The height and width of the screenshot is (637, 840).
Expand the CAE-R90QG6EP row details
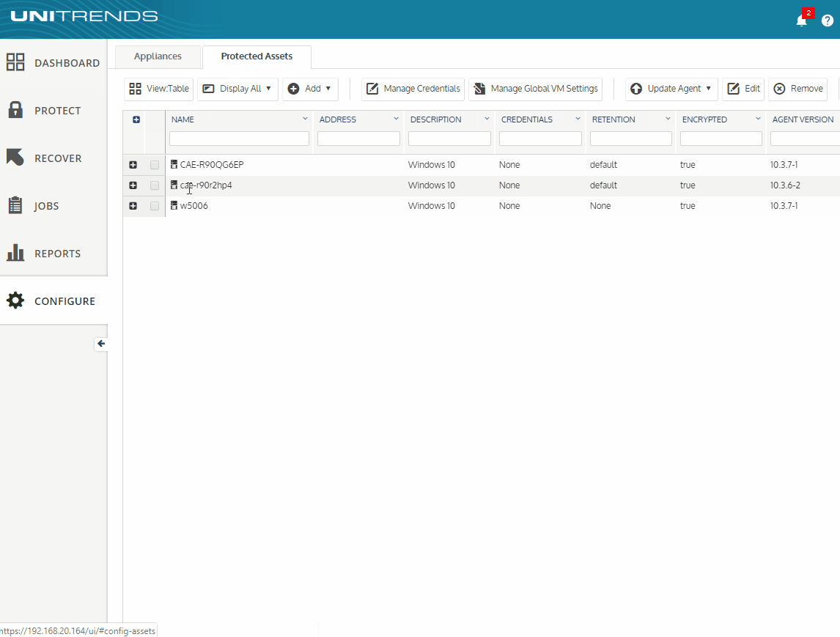pos(133,165)
